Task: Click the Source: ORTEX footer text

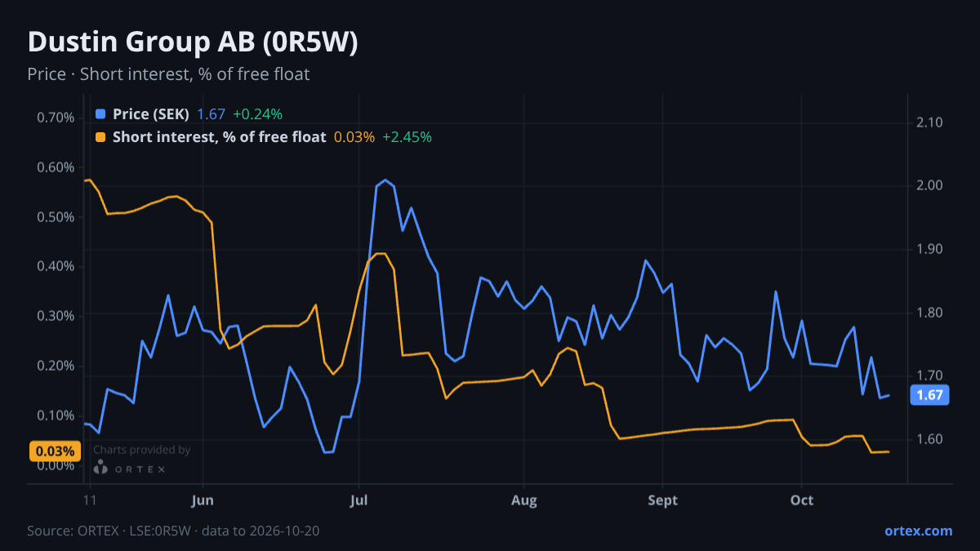Action: point(173,531)
